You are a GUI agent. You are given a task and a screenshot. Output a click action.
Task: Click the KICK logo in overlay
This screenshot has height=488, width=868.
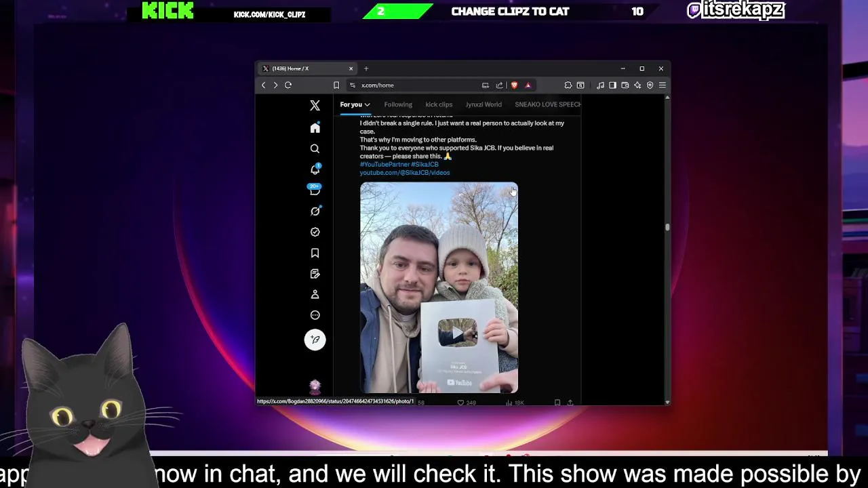167,11
